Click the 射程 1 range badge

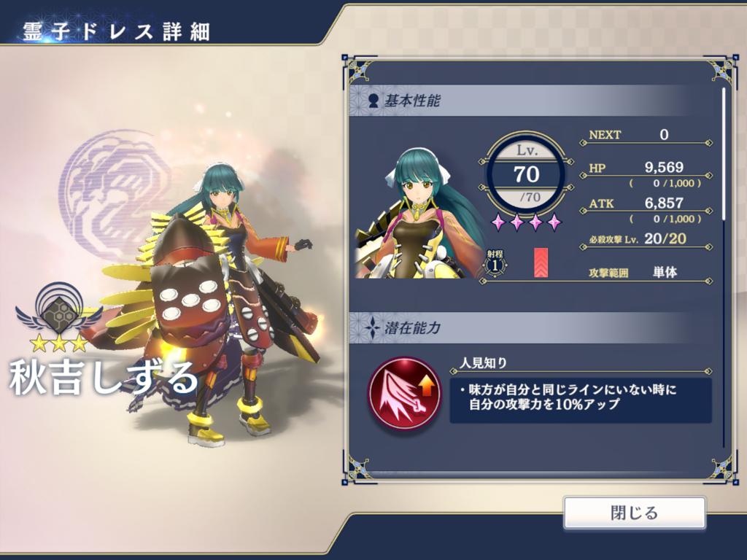coord(495,262)
